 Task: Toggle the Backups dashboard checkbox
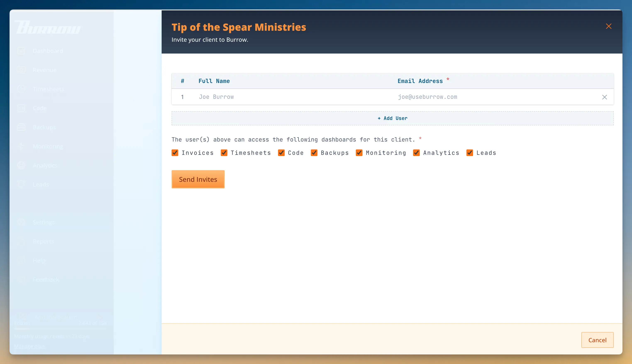pyautogui.click(x=314, y=153)
